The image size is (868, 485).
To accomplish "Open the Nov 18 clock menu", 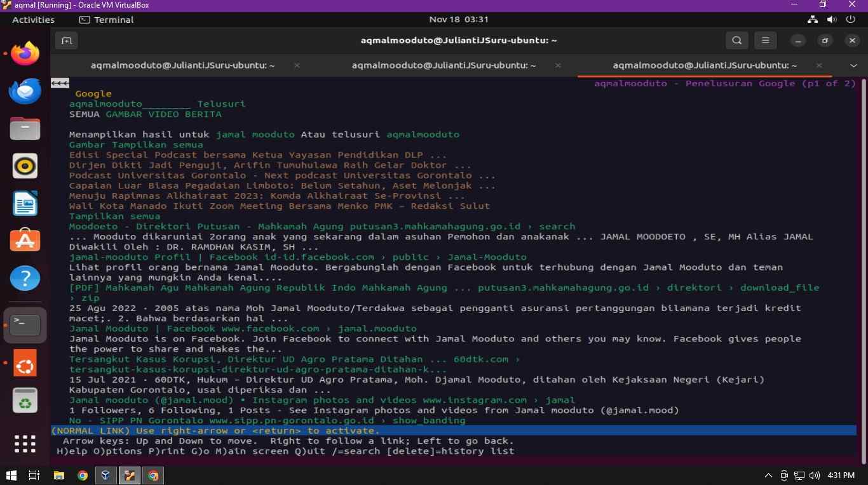I will [459, 20].
